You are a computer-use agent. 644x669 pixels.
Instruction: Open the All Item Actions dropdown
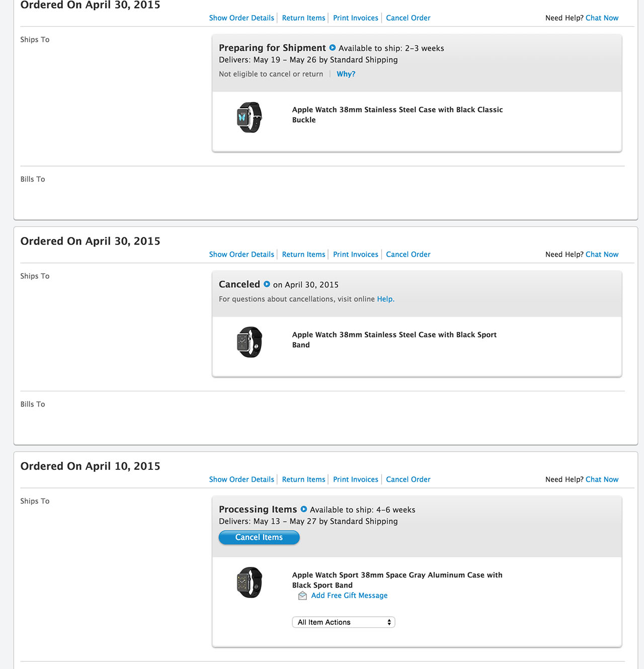coord(344,622)
